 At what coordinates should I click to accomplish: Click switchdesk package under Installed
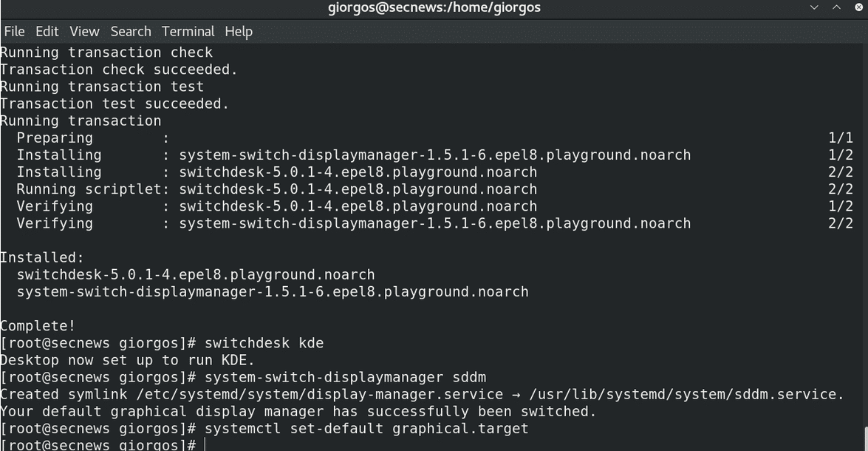196,275
